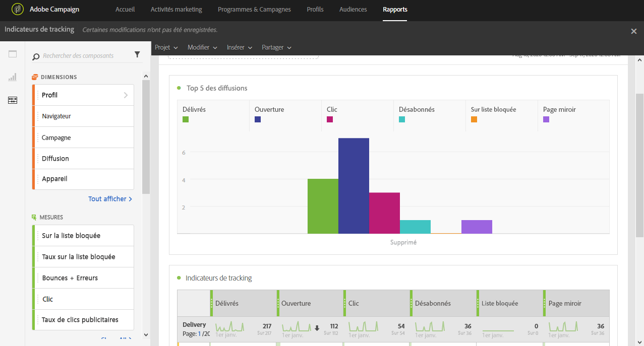The height and width of the screenshot is (346, 644).
Task: Click the Délivrés column header in table
Action: pyautogui.click(x=244, y=303)
